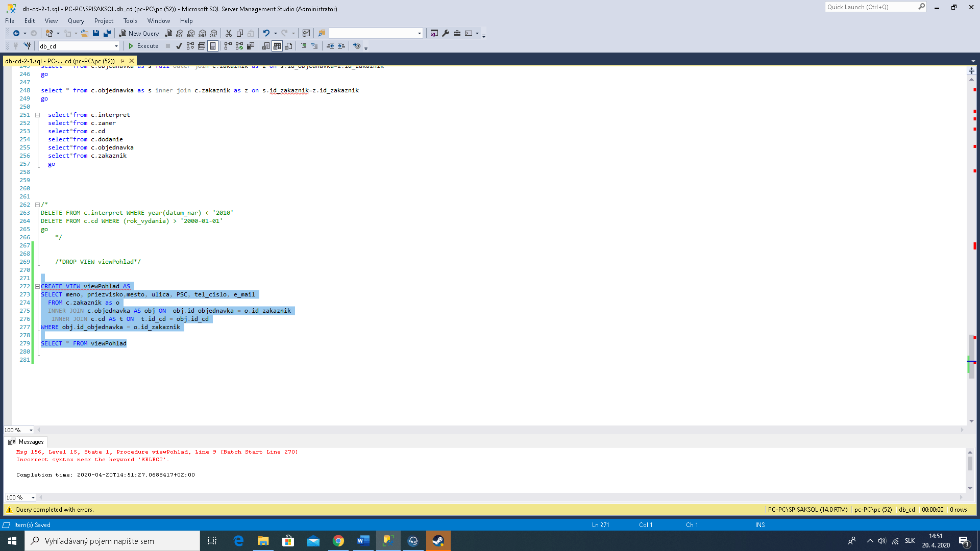This screenshot has width=980, height=551.
Task: Click the Save All icon
Action: click(x=107, y=33)
